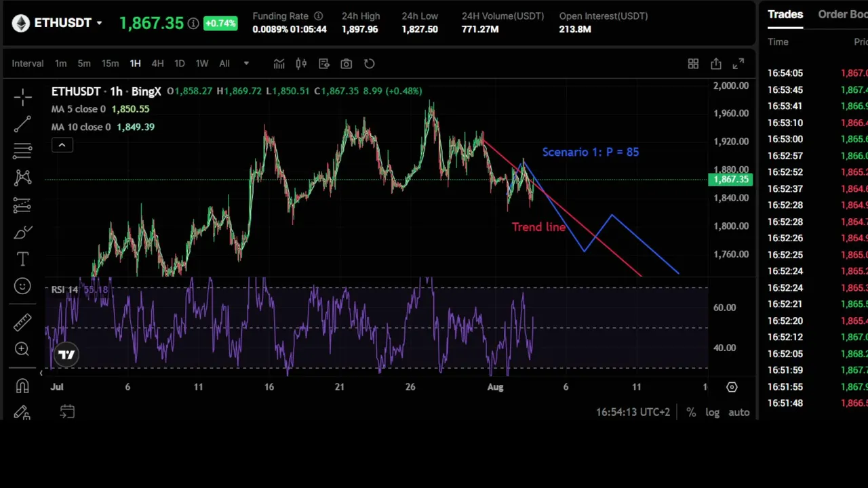The width and height of the screenshot is (868, 488).
Task: Click the Ethereum coin logo
Action: 21,23
